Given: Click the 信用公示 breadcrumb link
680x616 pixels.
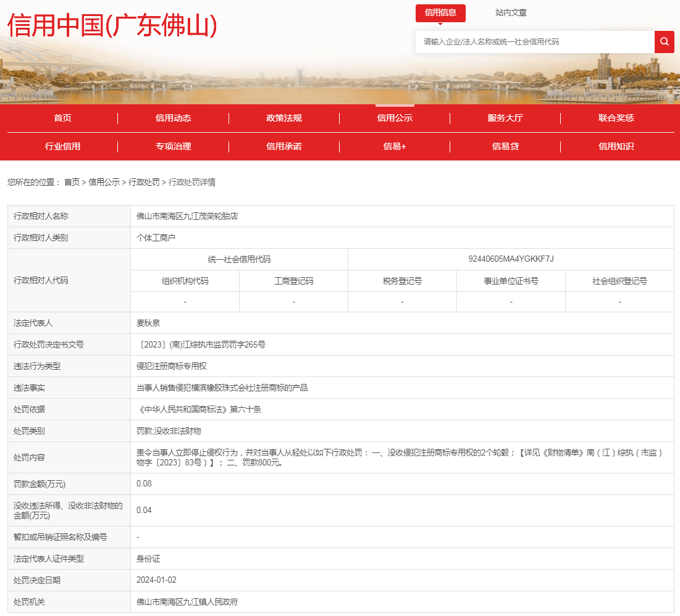Looking at the screenshot, I should (104, 183).
